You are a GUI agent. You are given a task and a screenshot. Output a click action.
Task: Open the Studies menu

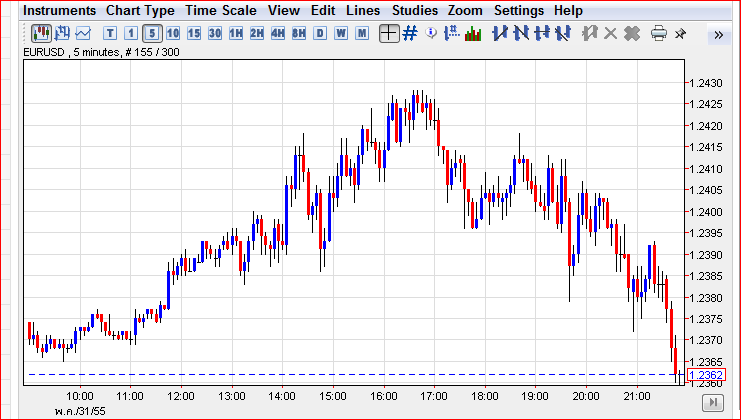[x=414, y=10]
